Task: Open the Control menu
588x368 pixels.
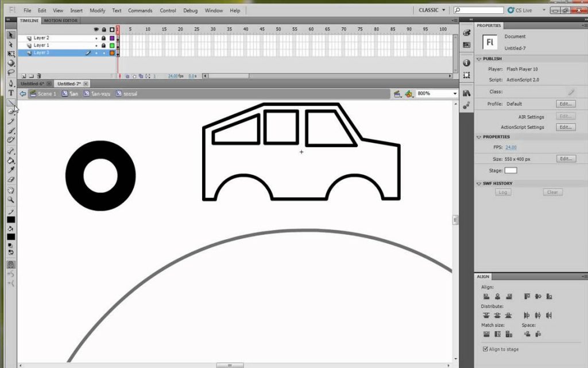Action: (168, 10)
